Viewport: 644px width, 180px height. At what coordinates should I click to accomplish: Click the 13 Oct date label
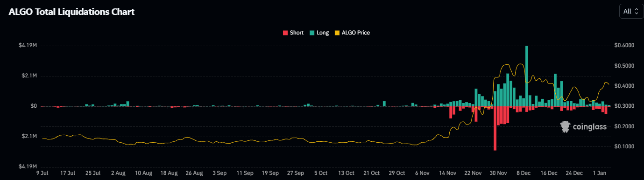346,173
